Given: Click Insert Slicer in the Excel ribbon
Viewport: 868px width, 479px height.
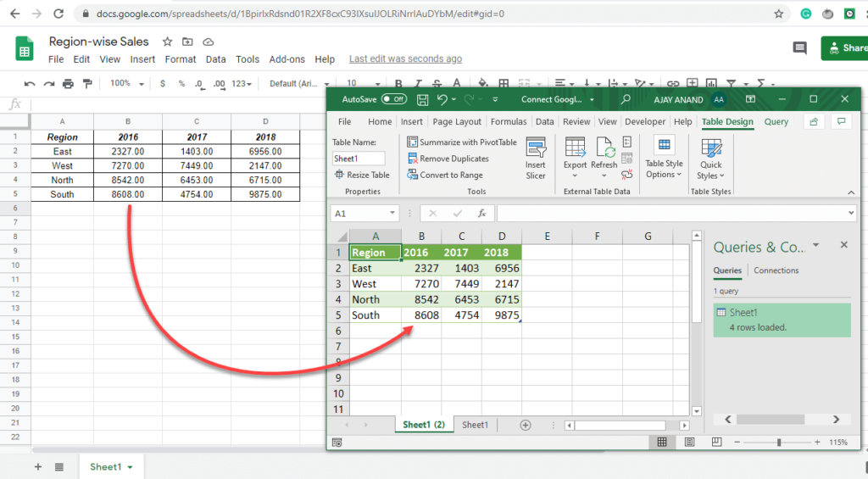Looking at the screenshot, I should click(x=536, y=159).
